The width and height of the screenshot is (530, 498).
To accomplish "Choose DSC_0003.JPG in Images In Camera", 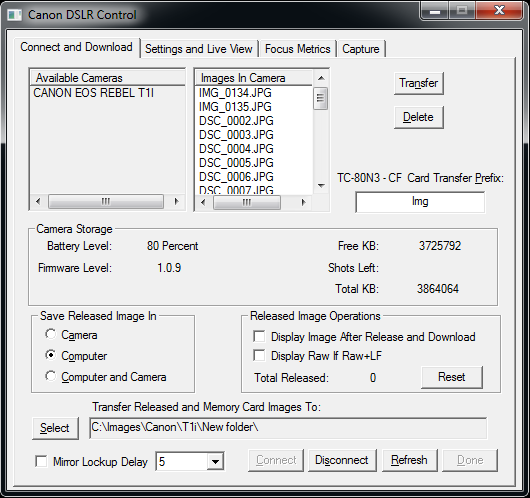I will pyautogui.click(x=236, y=135).
